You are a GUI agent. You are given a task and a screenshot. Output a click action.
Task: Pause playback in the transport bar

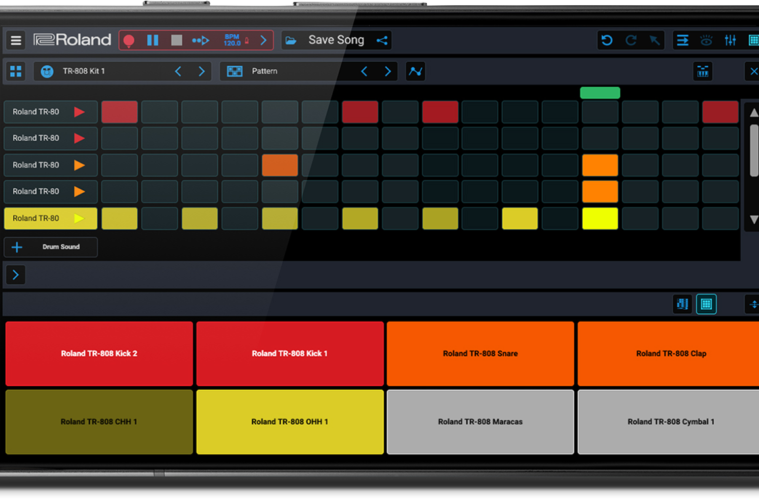(x=153, y=40)
